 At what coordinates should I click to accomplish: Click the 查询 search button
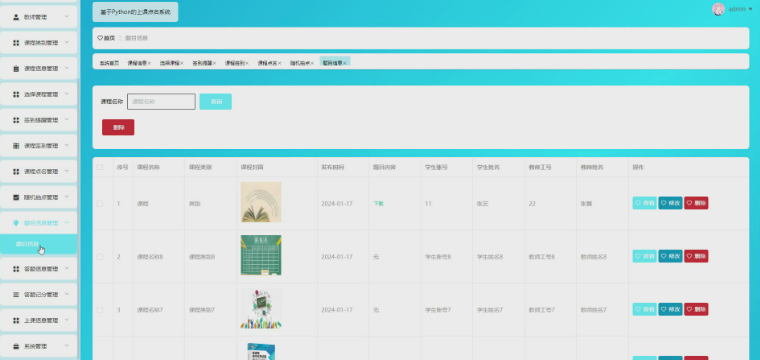pyautogui.click(x=216, y=102)
